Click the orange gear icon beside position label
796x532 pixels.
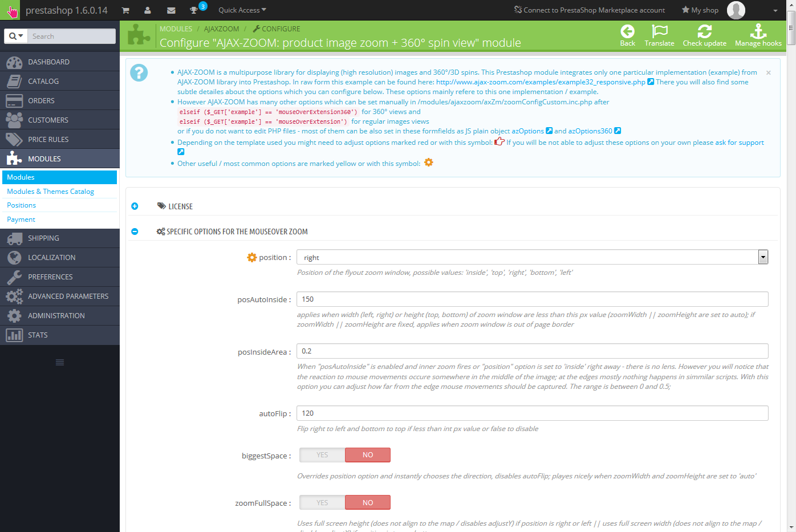[x=251, y=257]
